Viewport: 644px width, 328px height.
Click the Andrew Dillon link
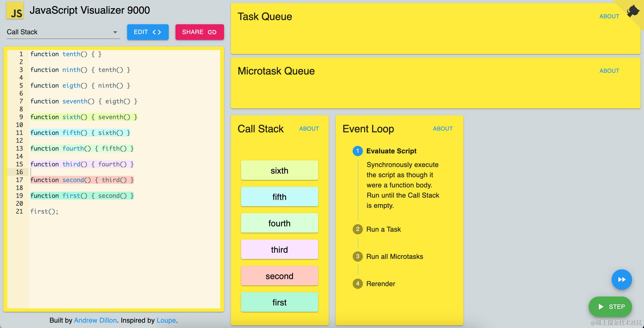point(95,320)
